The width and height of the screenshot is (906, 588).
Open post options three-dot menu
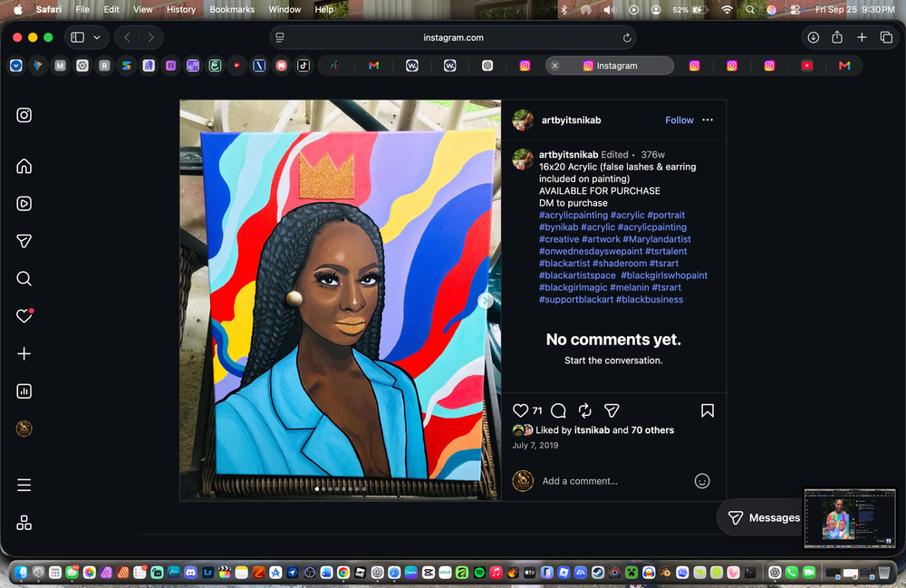[708, 120]
